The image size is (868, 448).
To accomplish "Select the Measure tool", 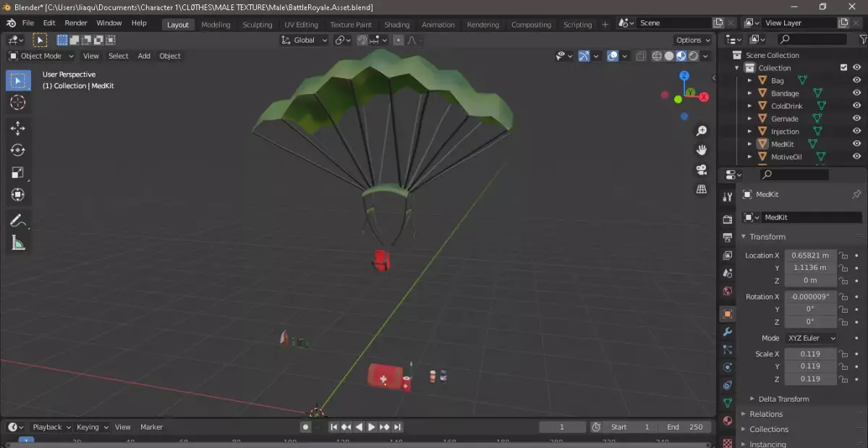I will pos(18,243).
